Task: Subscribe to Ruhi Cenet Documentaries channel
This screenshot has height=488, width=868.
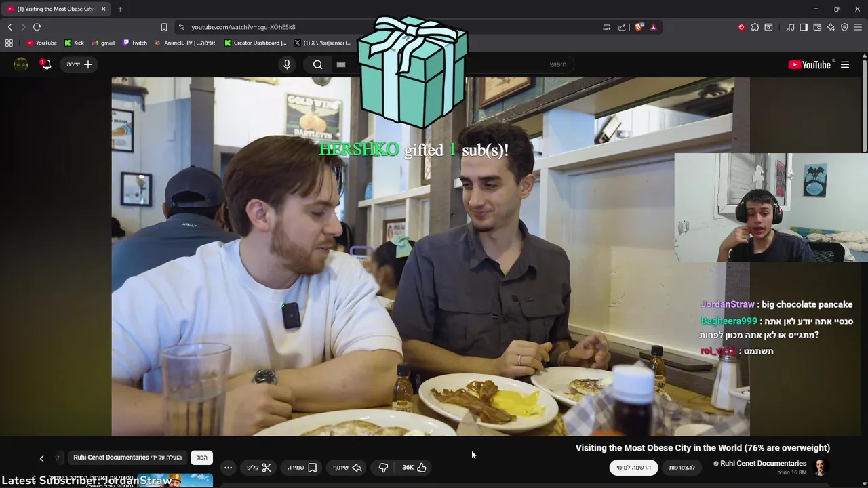Action: 633,467
